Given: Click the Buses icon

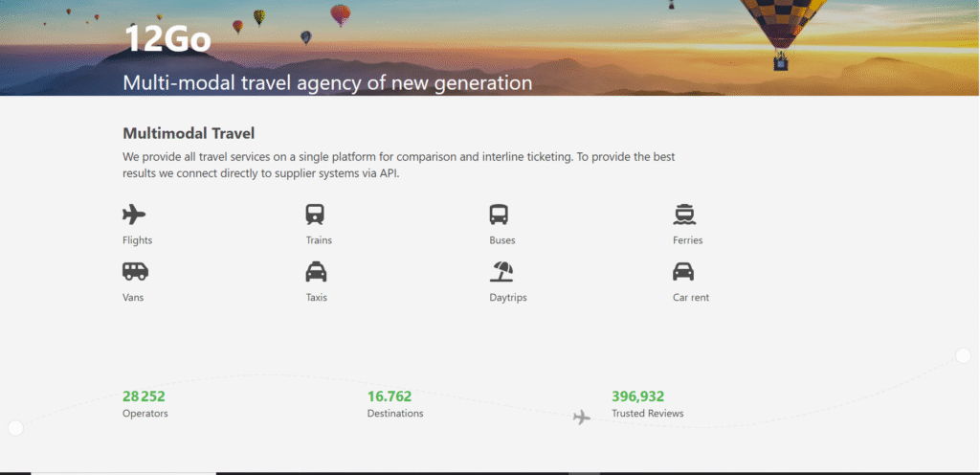Looking at the screenshot, I should coord(498,215).
